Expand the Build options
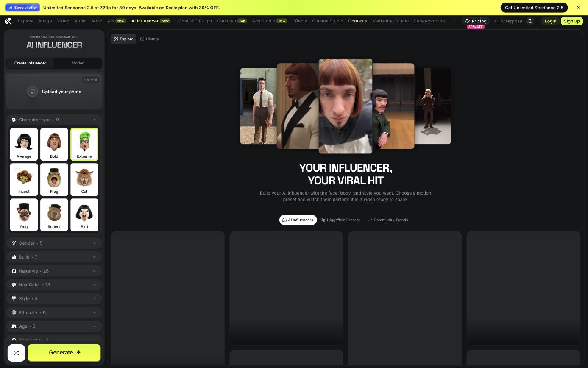The image size is (588, 368). (x=54, y=257)
